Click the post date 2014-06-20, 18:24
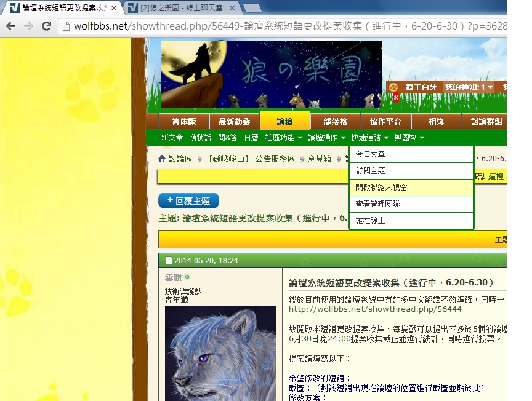Screen dimensions: 532x401 click(206, 260)
